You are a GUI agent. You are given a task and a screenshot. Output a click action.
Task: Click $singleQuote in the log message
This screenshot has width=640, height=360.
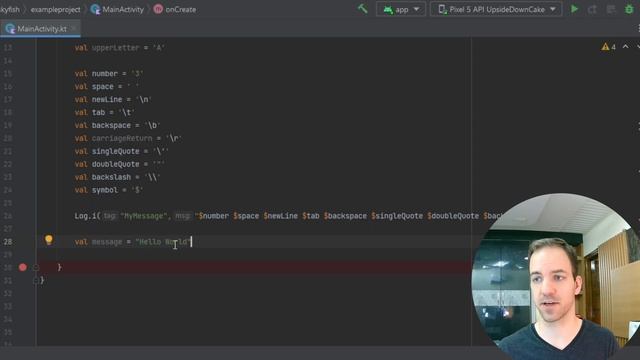397,216
